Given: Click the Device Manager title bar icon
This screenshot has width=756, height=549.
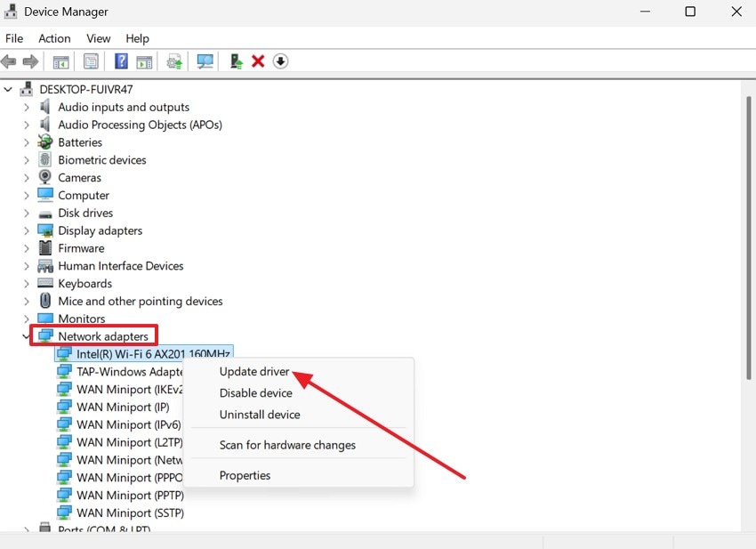Looking at the screenshot, I should point(10,11).
